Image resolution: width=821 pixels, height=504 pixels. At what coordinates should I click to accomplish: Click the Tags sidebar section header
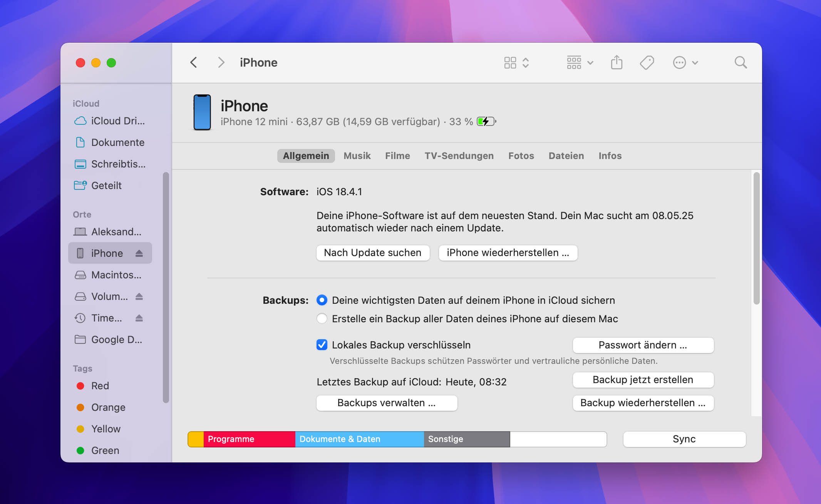pyautogui.click(x=82, y=368)
